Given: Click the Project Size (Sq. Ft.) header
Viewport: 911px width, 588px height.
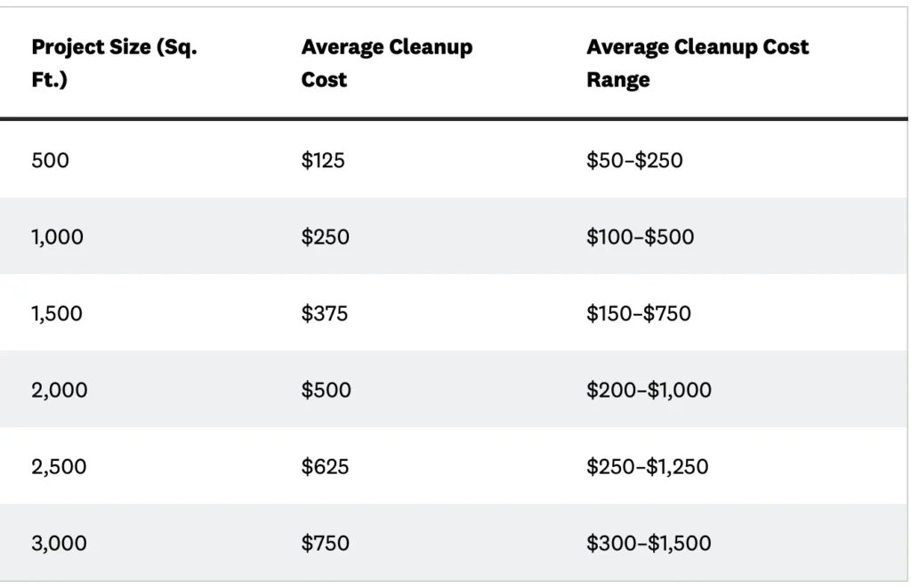Looking at the screenshot, I should (x=114, y=63).
